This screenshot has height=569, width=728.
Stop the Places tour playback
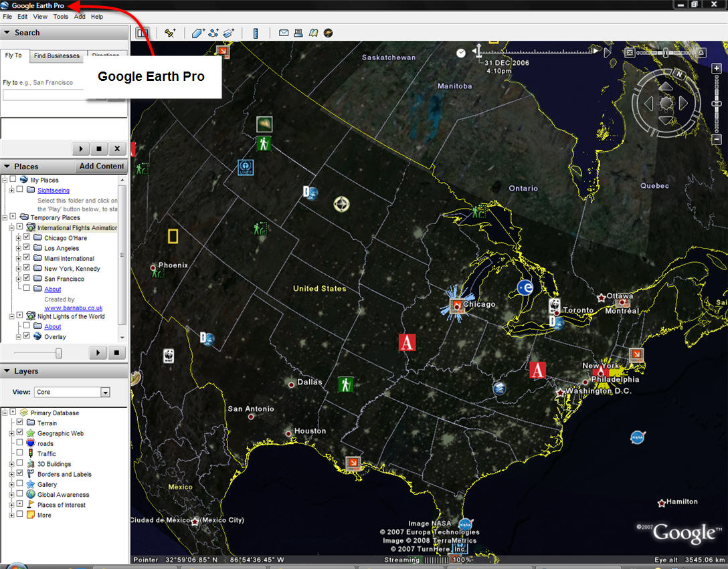[x=116, y=353]
